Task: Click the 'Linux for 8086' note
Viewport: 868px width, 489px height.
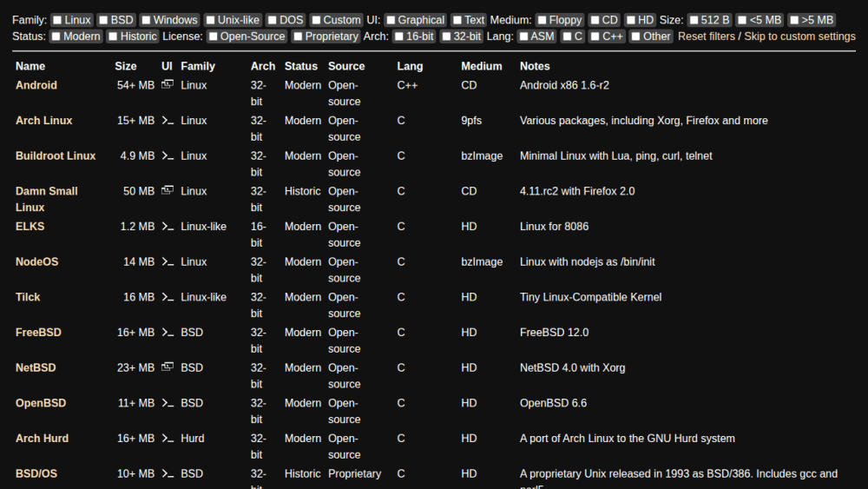Action: point(554,227)
